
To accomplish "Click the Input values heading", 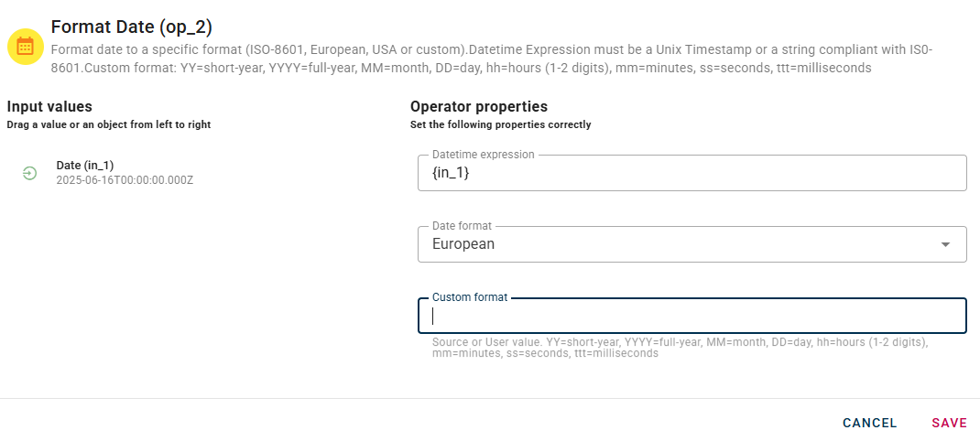I will [49, 107].
